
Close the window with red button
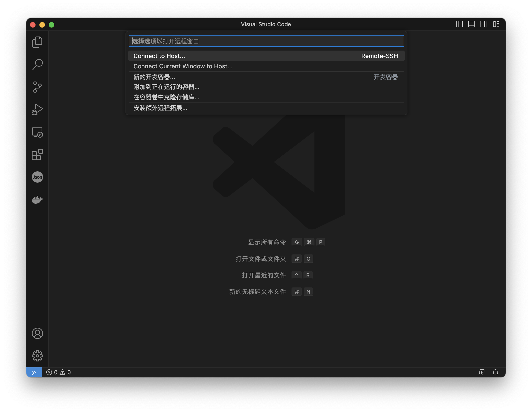click(x=33, y=25)
